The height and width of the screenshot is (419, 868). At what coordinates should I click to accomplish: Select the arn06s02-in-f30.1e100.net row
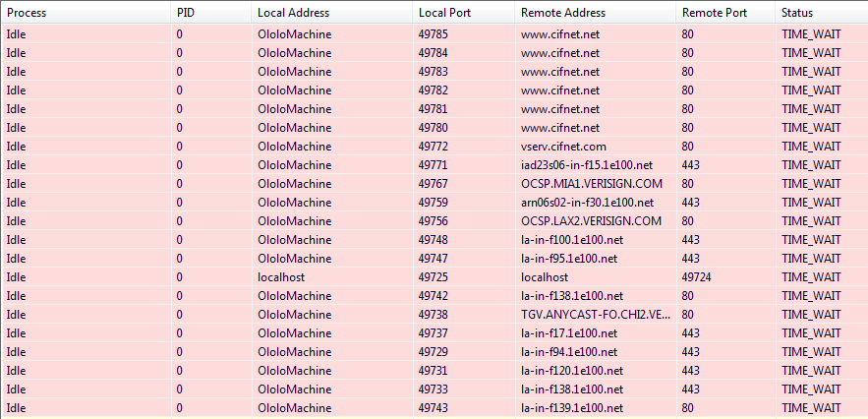(x=587, y=203)
